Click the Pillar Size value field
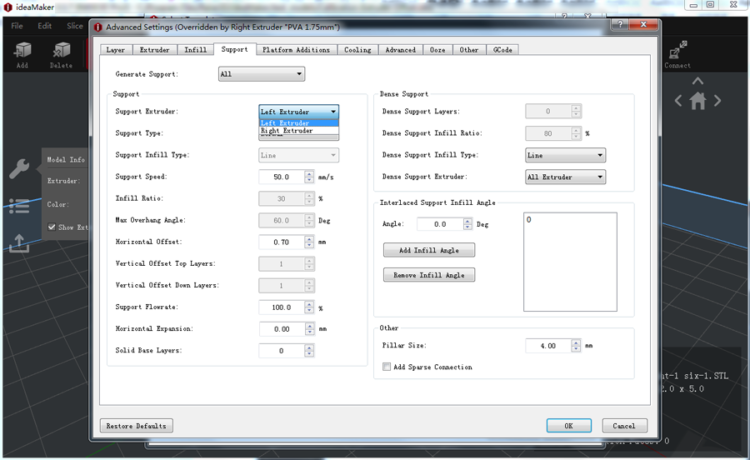The image size is (750, 460). pos(548,346)
